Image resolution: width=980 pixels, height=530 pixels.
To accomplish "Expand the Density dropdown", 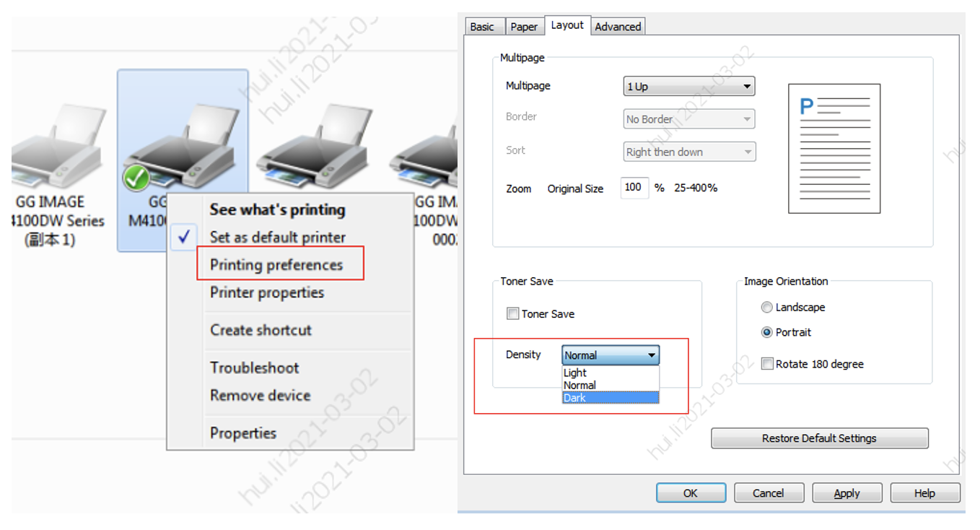I will click(x=611, y=355).
